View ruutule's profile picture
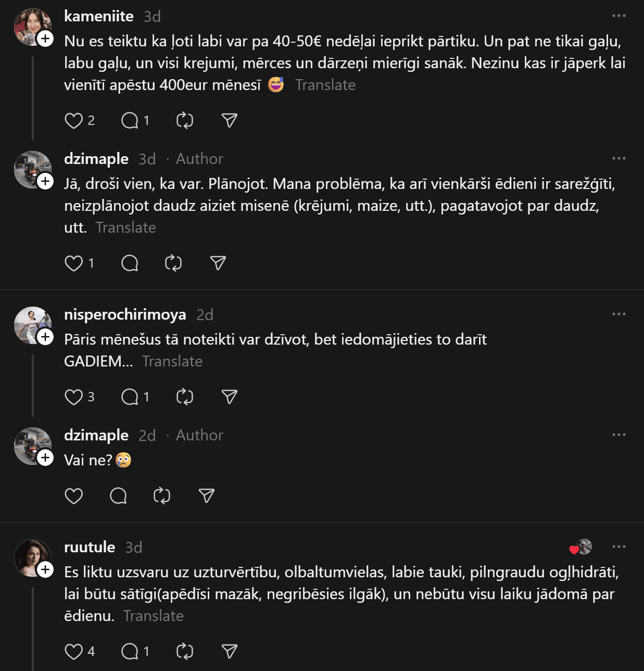This screenshot has height=671, width=644. point(32,558)
